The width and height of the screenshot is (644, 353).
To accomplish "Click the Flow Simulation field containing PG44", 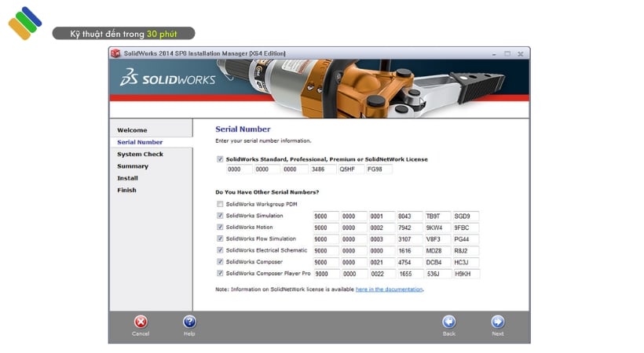I will click(x=466, y=239).
